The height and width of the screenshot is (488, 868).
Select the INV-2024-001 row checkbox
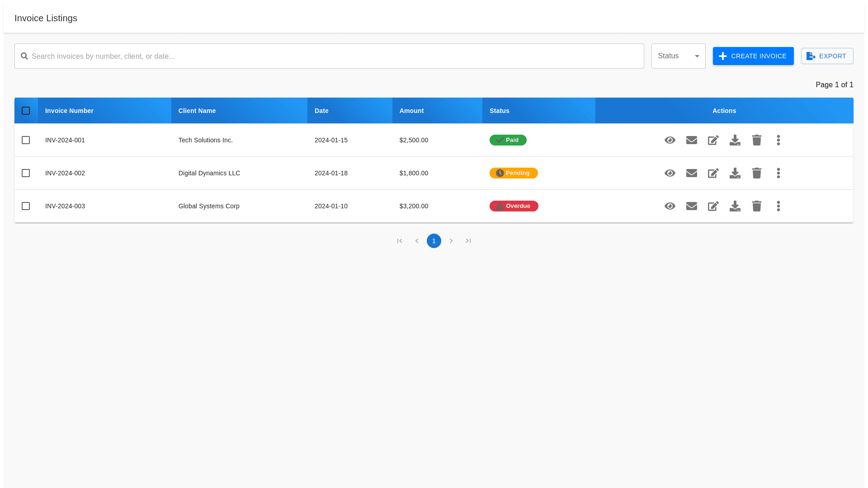pos(26,140)
